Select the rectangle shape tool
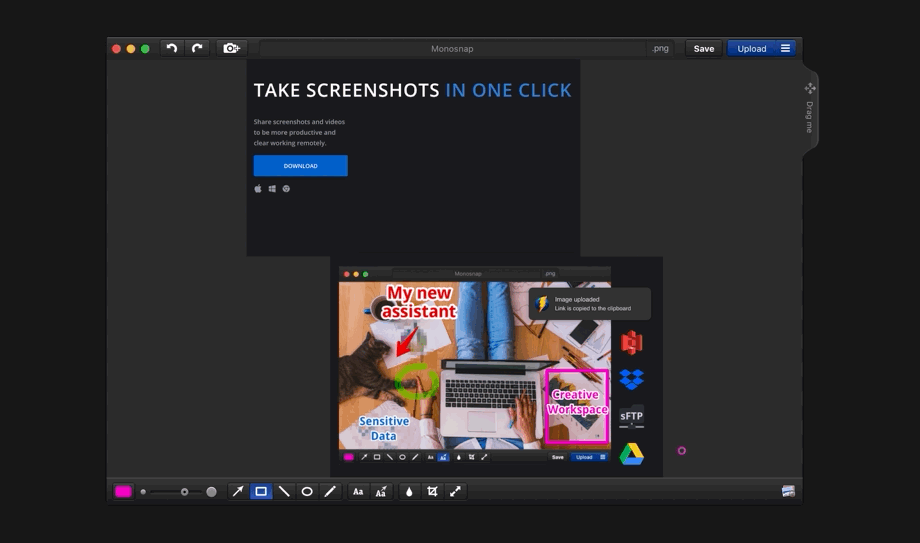920x543 pixels. click(261, 491)
